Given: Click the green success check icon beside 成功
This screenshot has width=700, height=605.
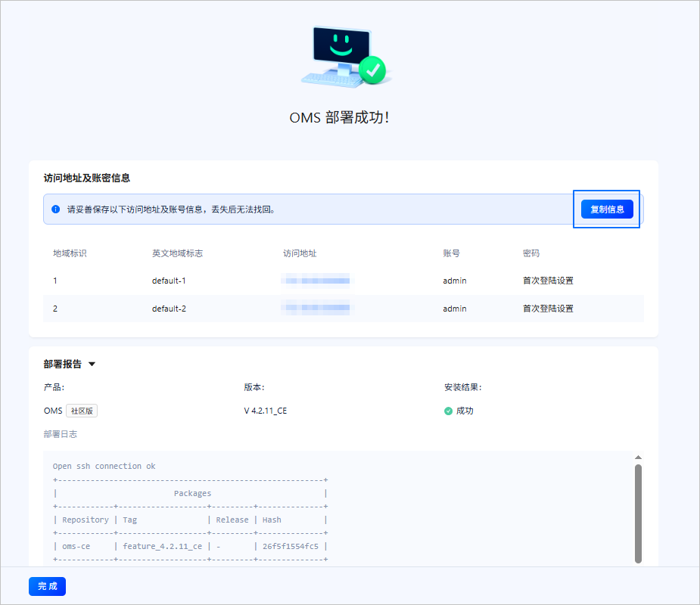Looking at the screenshot, I should coord(448,411).
